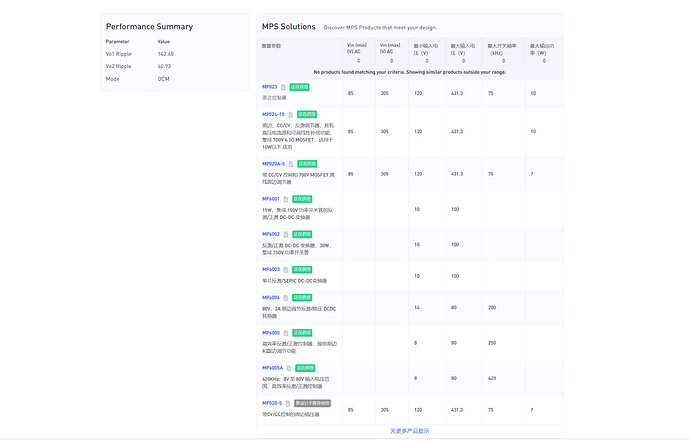Click the Performance Summary heading
690x441 pixels.
150,26
